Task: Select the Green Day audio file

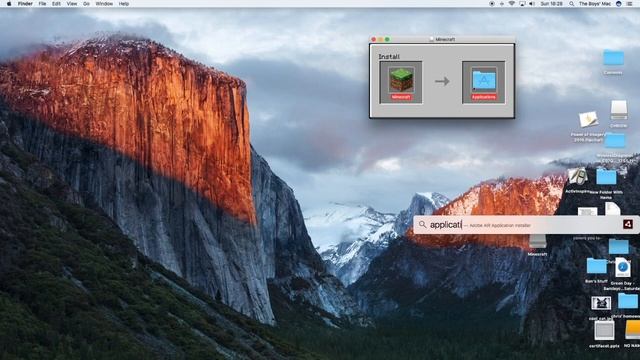Action: pyautogui.click(x=622, y=267)
